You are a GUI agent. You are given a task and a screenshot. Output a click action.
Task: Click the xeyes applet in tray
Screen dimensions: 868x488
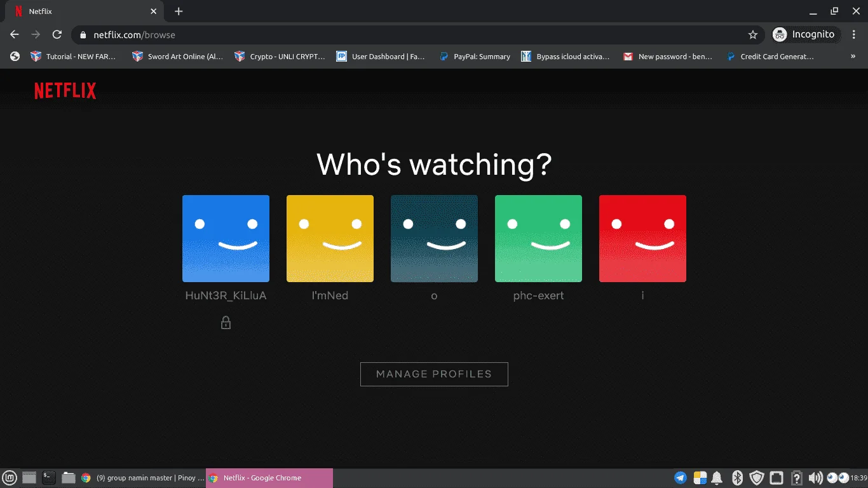pos(837,478)
